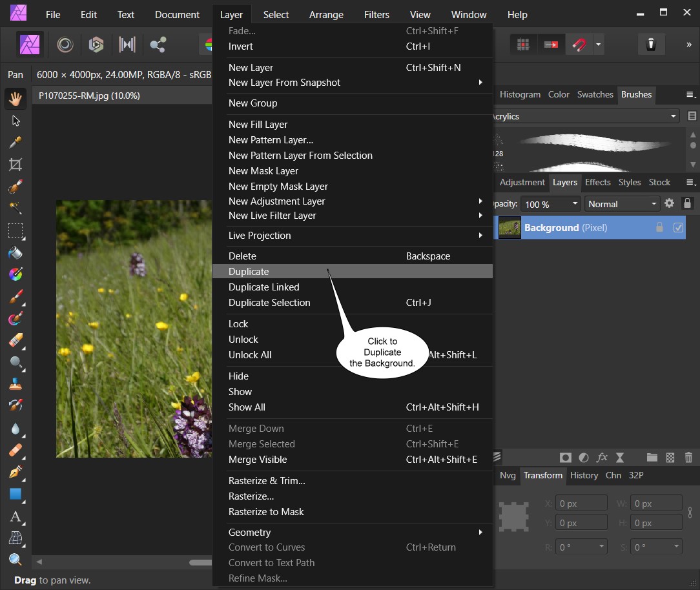Toggle lock icon on the Background layer
Screen dimensions: 700x590
click(x=659, y=228)
